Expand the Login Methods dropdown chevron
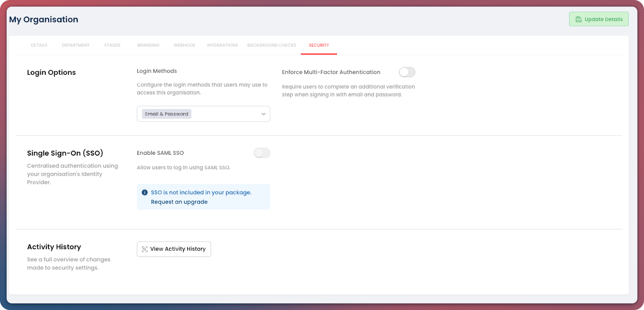The height and width of the screenshot is (310, 644). click(263, 114)
